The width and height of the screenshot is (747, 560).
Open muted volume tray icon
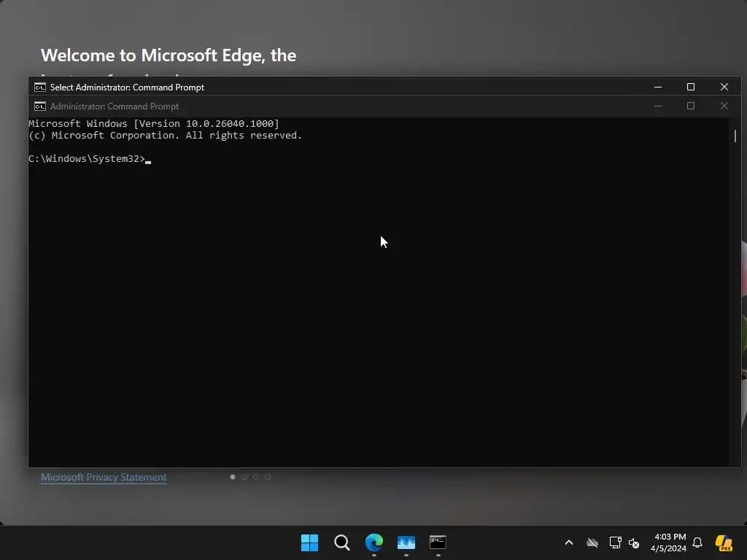tap(634, 542)
